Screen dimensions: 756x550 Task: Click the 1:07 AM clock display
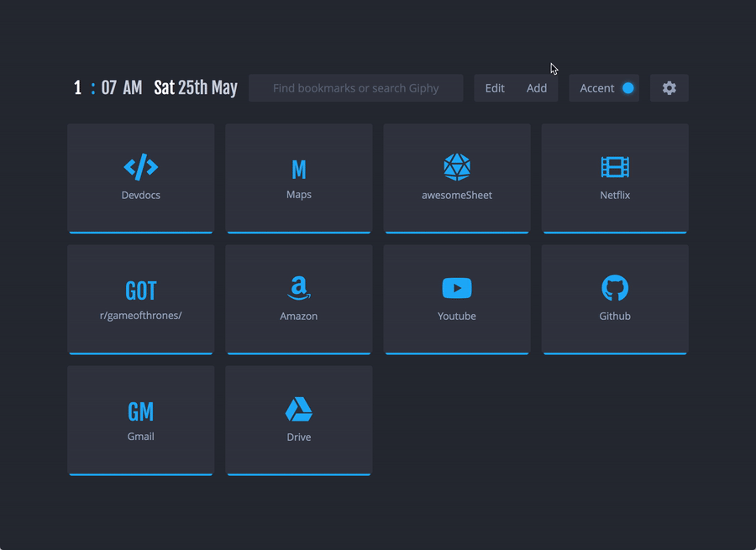pyautogui.click(x=108, y=88)
